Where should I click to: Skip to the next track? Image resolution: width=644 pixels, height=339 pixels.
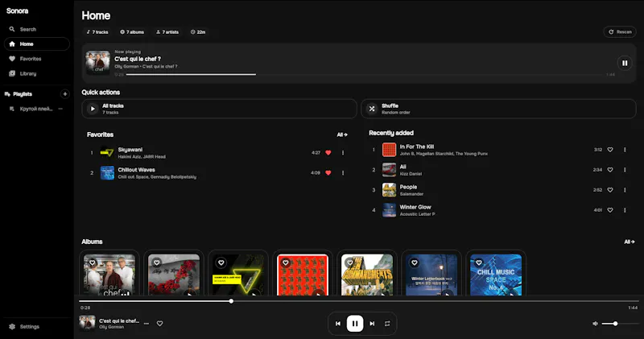(x=372, y=324)
